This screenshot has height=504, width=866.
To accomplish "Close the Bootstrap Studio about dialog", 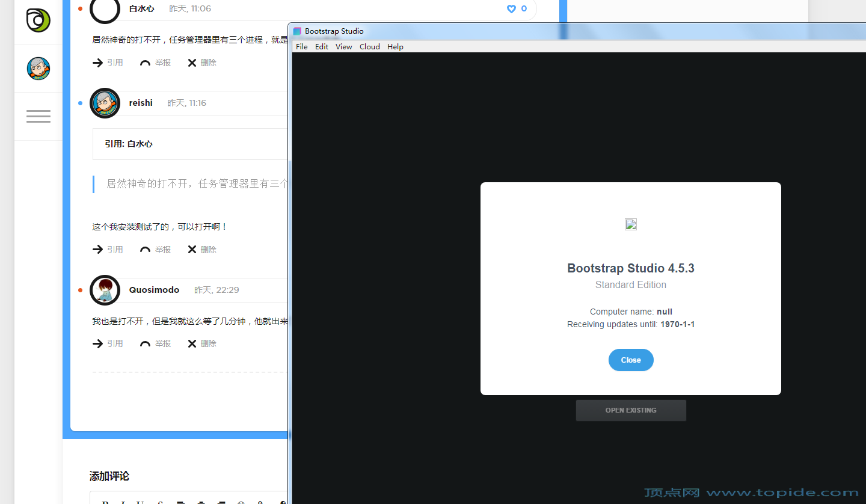I will pos(631,360).
